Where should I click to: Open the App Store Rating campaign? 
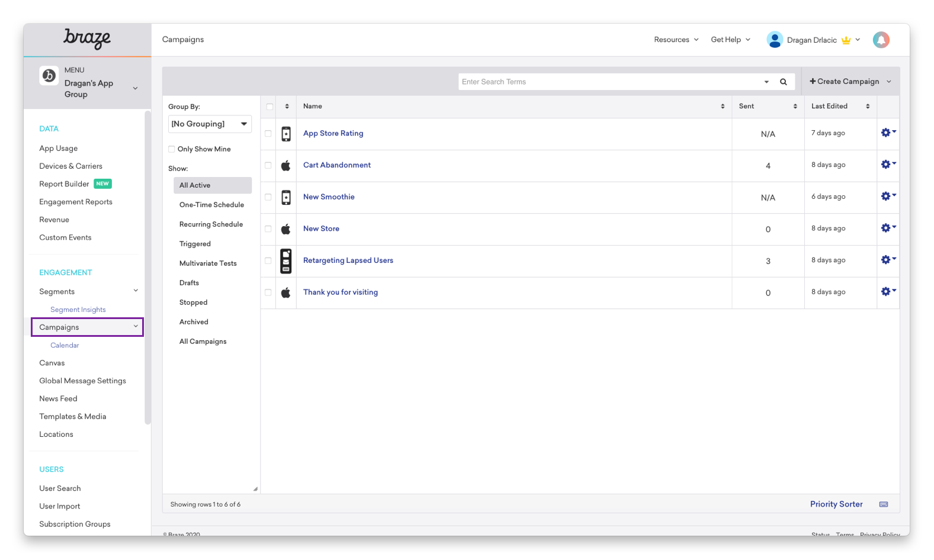[333, 134]
